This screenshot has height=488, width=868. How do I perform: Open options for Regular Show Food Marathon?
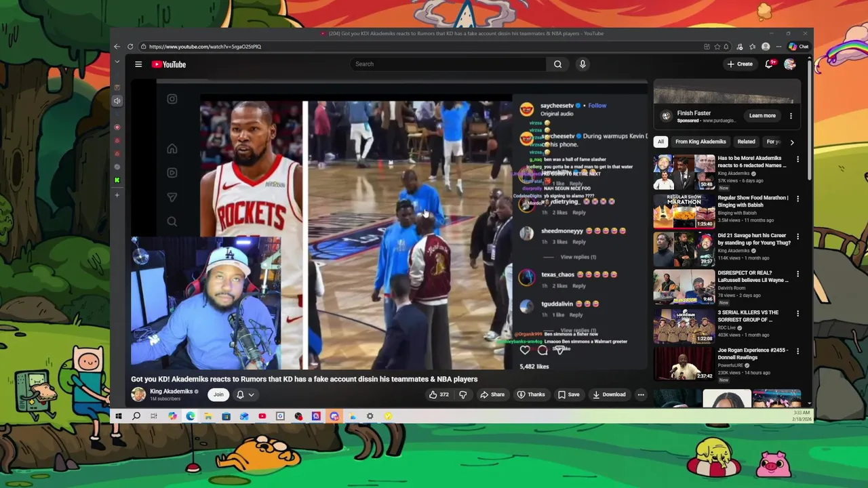coord(797,199)
